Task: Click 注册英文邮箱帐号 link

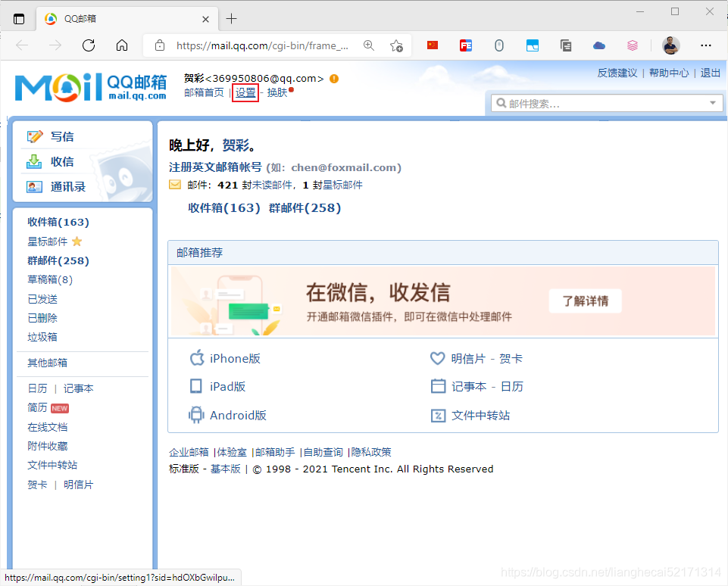Action: tap(215, 167)
